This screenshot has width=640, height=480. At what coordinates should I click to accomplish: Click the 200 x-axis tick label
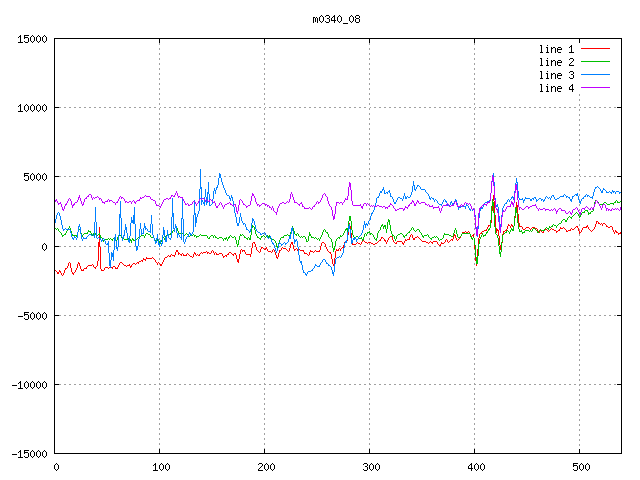pyautogui.click(x=265, y=467)
